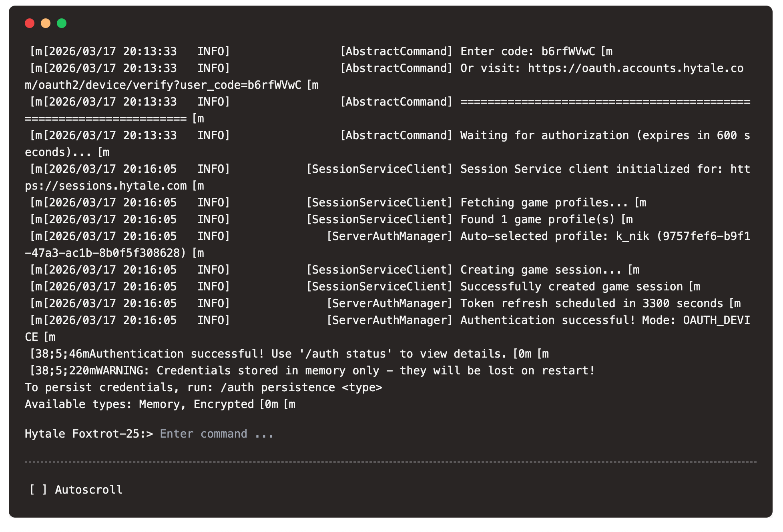Focus the 'Enter command ...' input field
Viewport: 783px width, 532px height.
(x=217, y=434)
